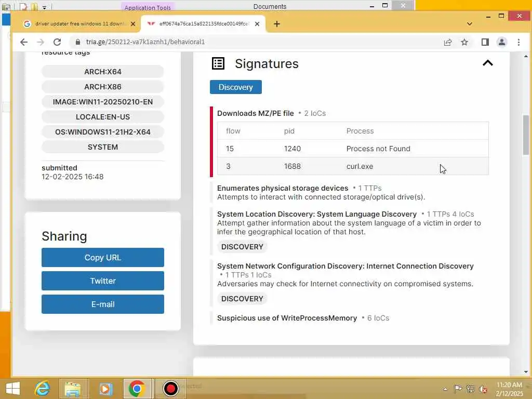This screenshot has height=399, width=532.
Task: Click the ARCH:X86 tag
Action: tap(103, 87)
